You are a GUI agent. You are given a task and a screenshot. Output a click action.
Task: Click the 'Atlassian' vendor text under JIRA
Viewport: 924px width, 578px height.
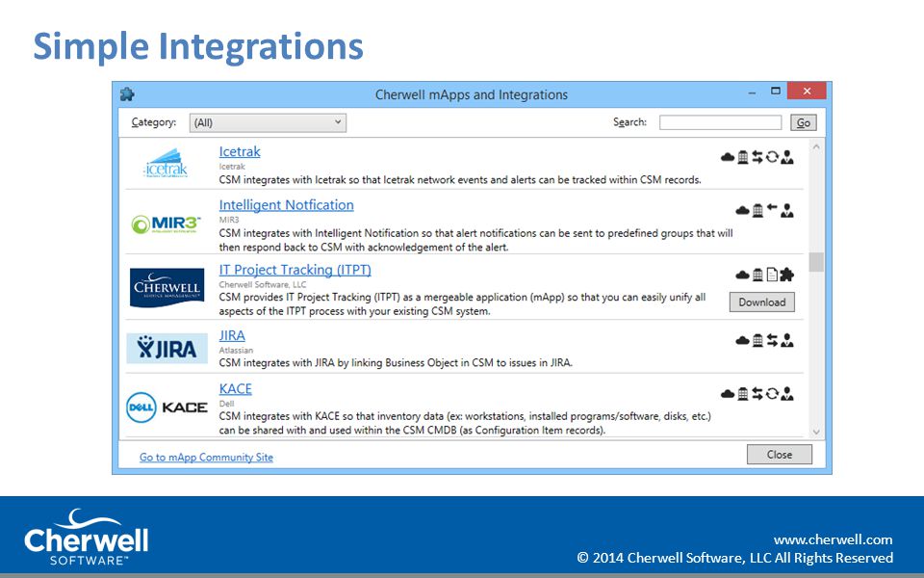[x=236, y=351]
